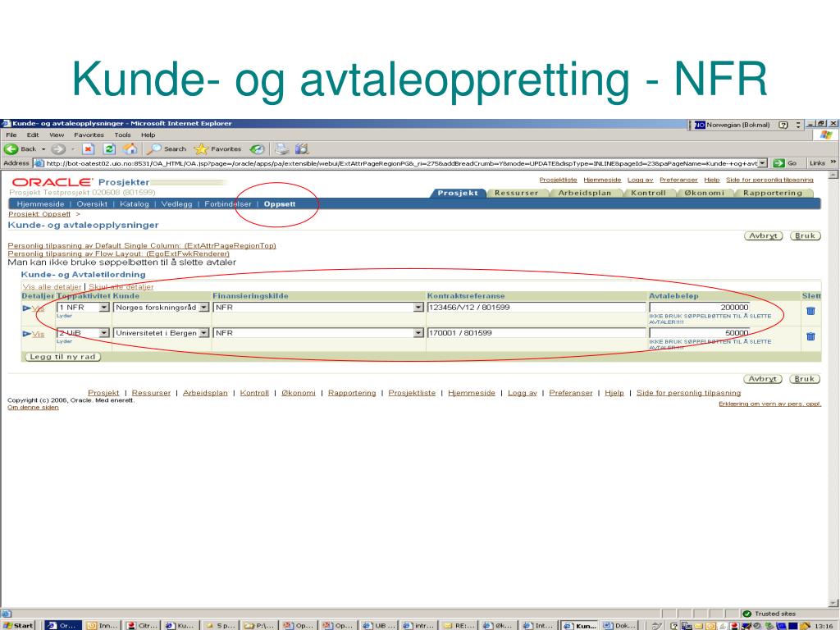Open the Vedlegg subtab
The height and width of the screenshot is (630, 840).
click(x=176, y=204)
